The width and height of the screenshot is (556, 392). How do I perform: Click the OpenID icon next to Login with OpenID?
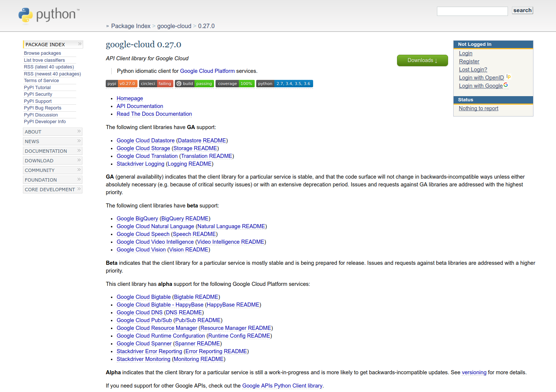[509, 77]
